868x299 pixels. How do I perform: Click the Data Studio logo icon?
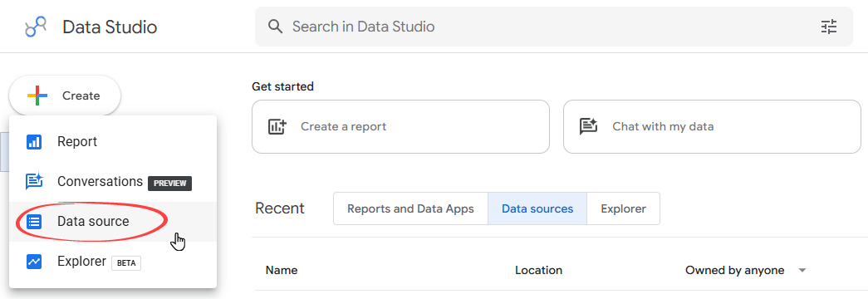coord(36,27)
